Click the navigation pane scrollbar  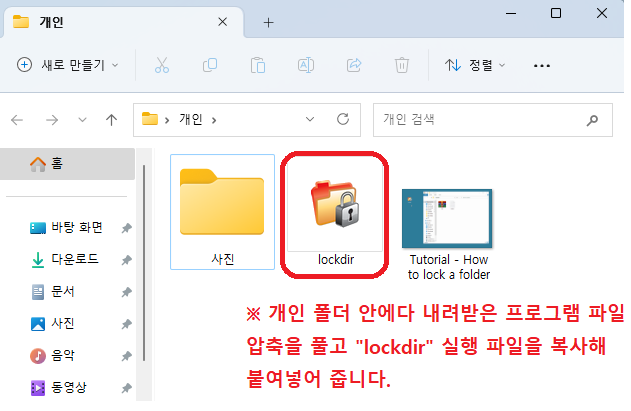144,262
